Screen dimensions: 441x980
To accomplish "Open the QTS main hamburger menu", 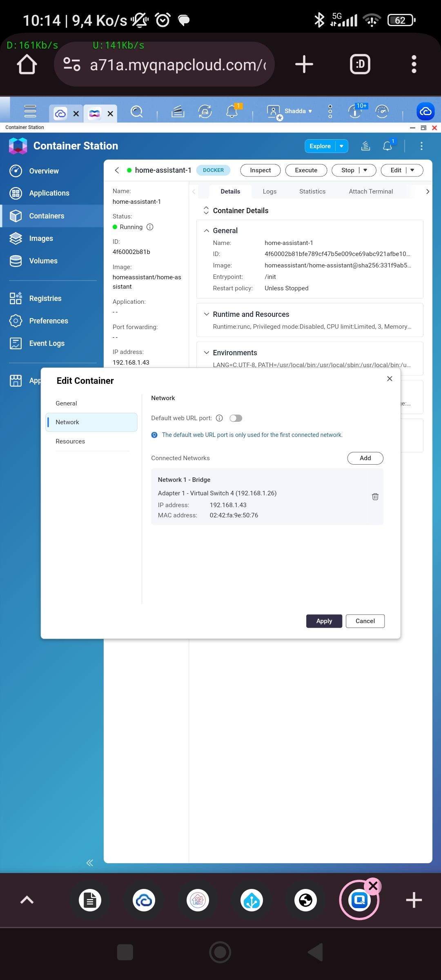I will click(x=30, y=111).
